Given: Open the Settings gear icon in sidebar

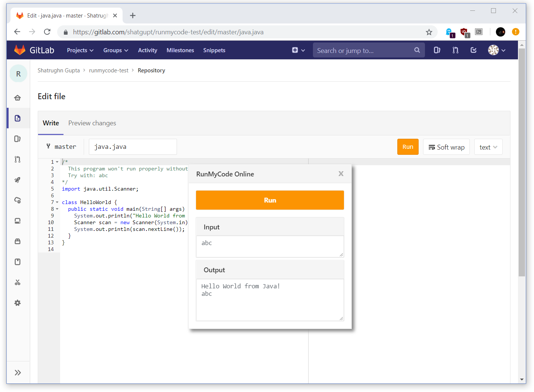Looking at the screenshot, I should click(x=18, y=303).
